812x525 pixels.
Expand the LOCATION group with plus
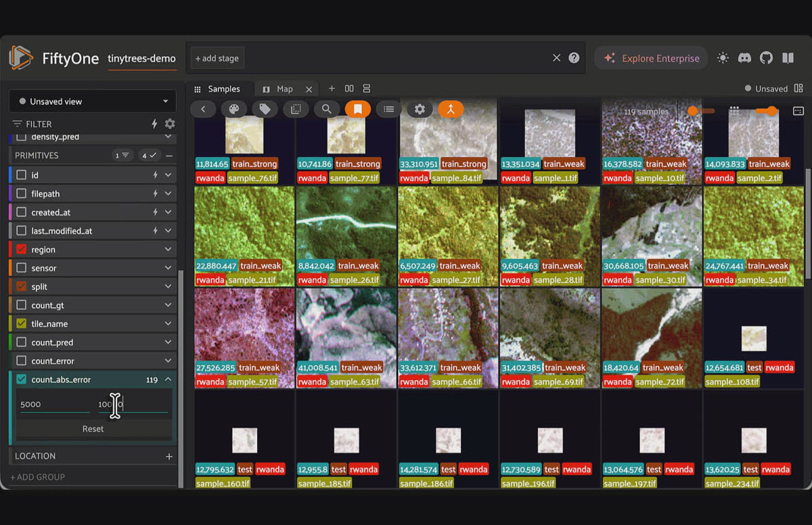169,456
